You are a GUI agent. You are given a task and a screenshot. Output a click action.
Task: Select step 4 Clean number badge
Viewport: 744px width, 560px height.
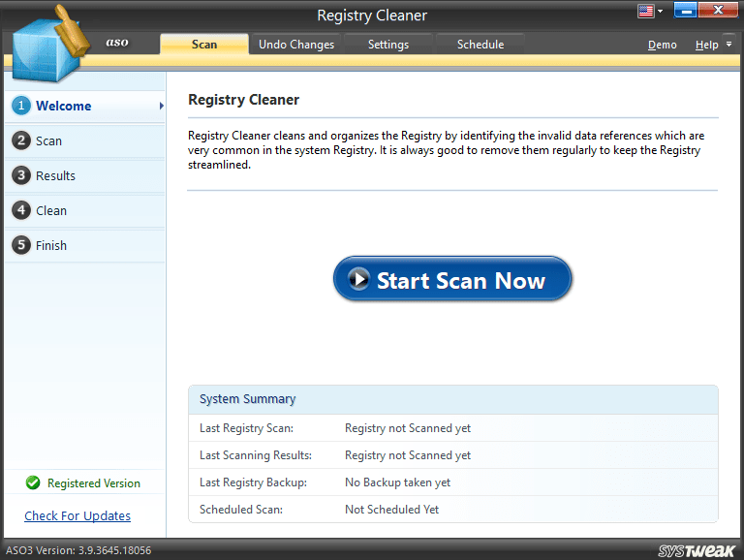pyautogui.click(x=21, y=210)
